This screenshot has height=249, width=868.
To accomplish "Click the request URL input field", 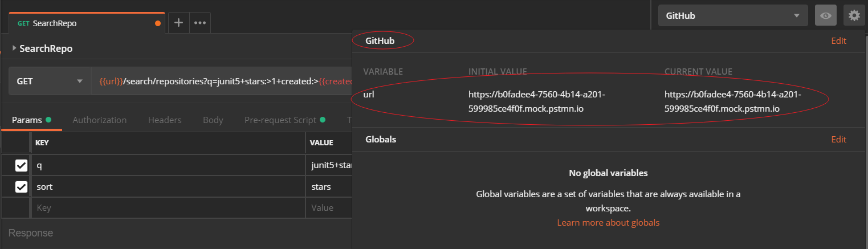I will (222, 81).
